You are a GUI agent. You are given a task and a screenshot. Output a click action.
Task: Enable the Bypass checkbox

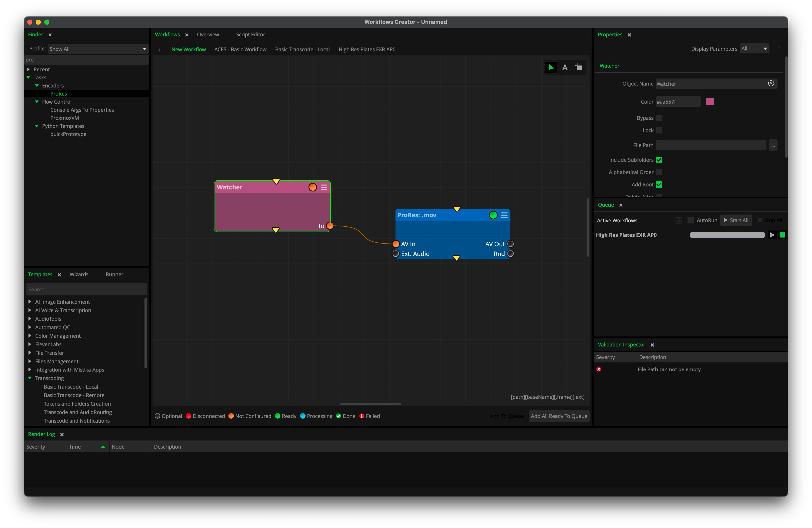[x=659, y=118]
